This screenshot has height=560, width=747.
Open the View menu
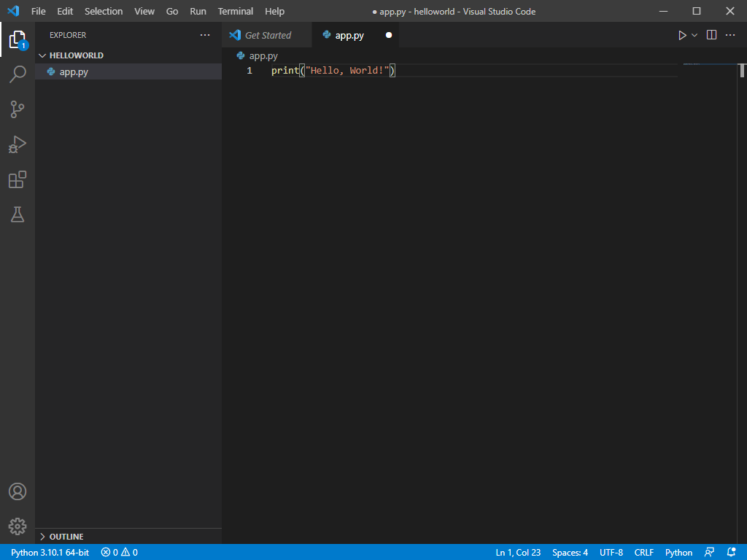coord(144,11)
